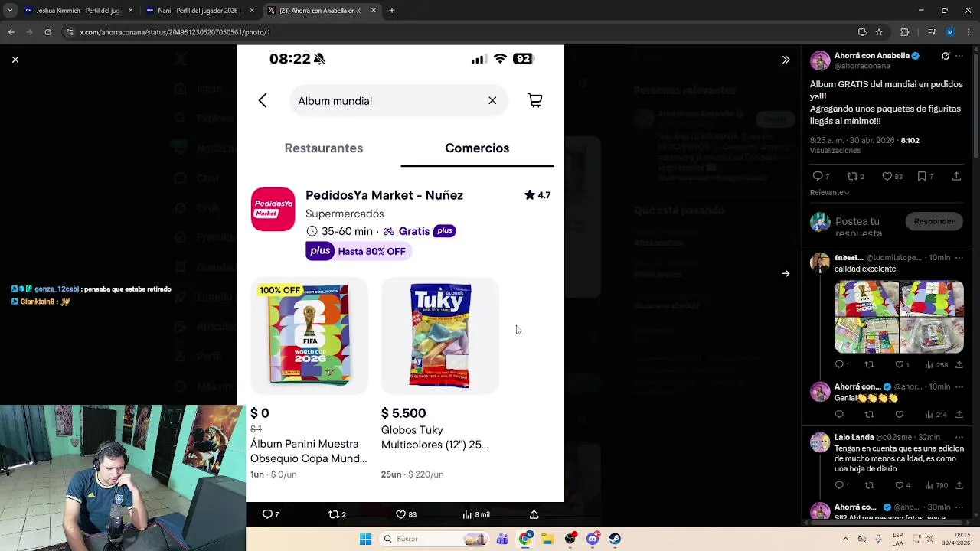This screenshot has width=980, height=551.
Task: Open Lalo Landa's profile link
Action: [x=854, y=437]
